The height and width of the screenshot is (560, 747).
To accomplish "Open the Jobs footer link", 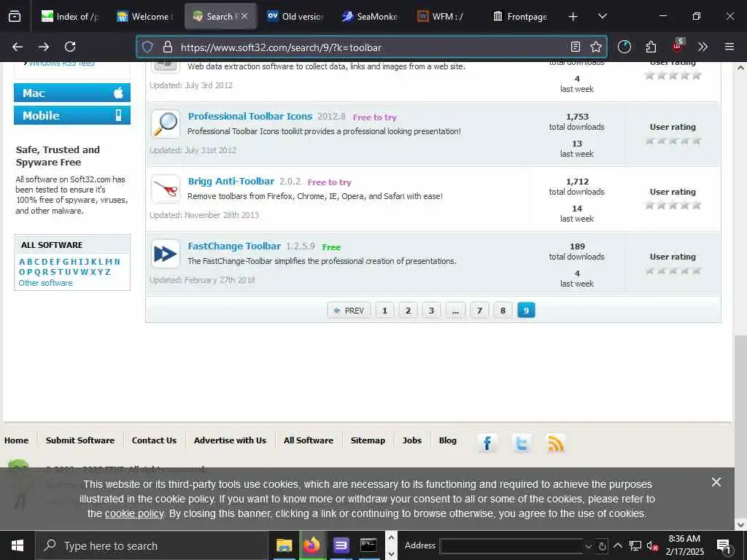I will click(x=412, y=440).
